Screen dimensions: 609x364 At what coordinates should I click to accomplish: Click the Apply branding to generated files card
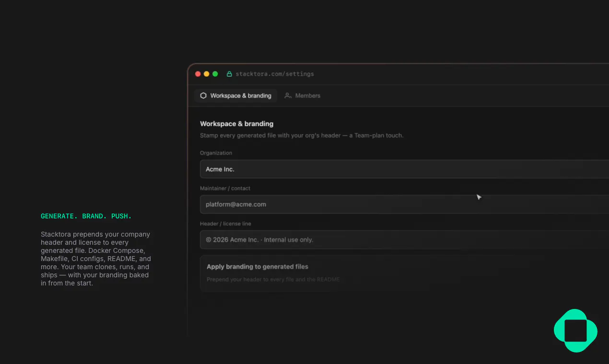coord(404,273)
